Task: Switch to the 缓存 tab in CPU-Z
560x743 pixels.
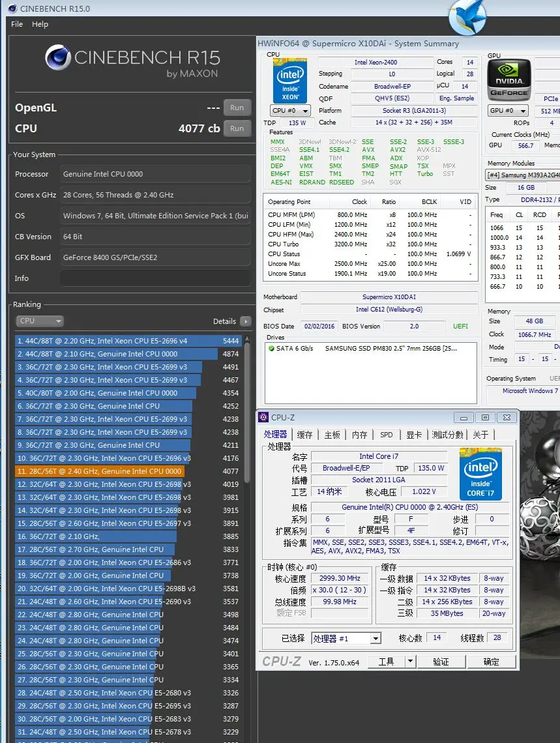Action: [x=304, y=435]
